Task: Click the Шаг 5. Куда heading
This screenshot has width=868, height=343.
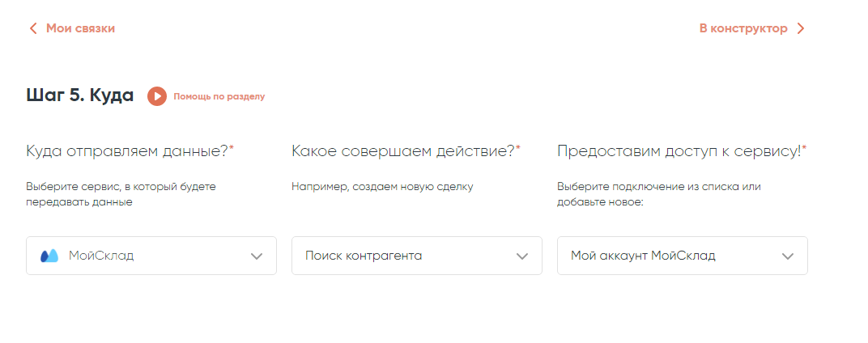Action: point(80,95)
